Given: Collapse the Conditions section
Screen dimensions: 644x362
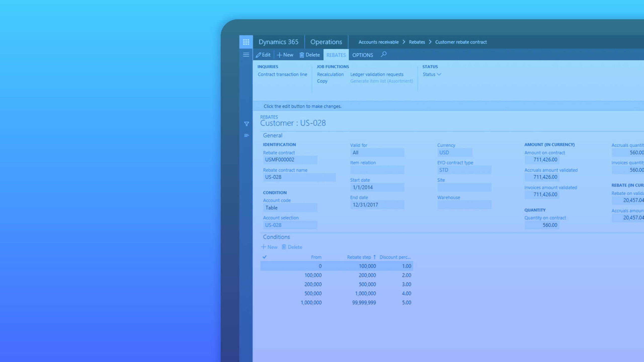Looking at the screenshot, I should (276, 237).
